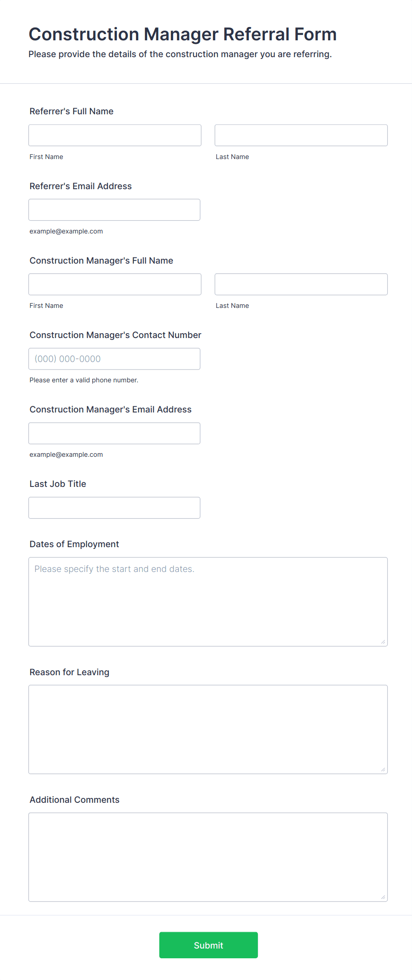Click the Last Job Title field
This screenshot has height=980, width=412.
pyautogui.click(x=114, y=507)
